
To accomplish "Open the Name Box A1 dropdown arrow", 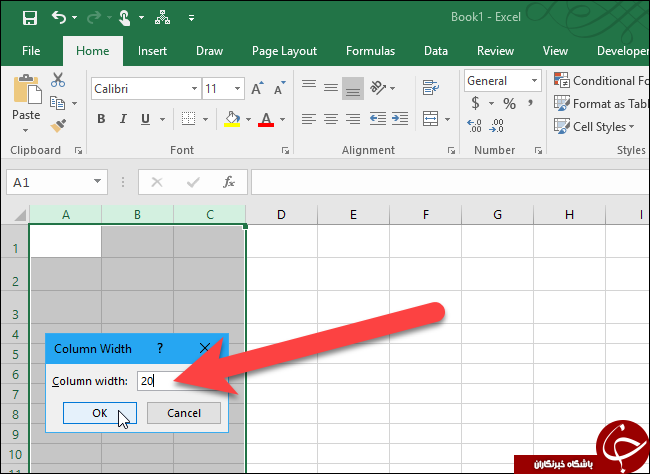I will [x=97, y=181].
